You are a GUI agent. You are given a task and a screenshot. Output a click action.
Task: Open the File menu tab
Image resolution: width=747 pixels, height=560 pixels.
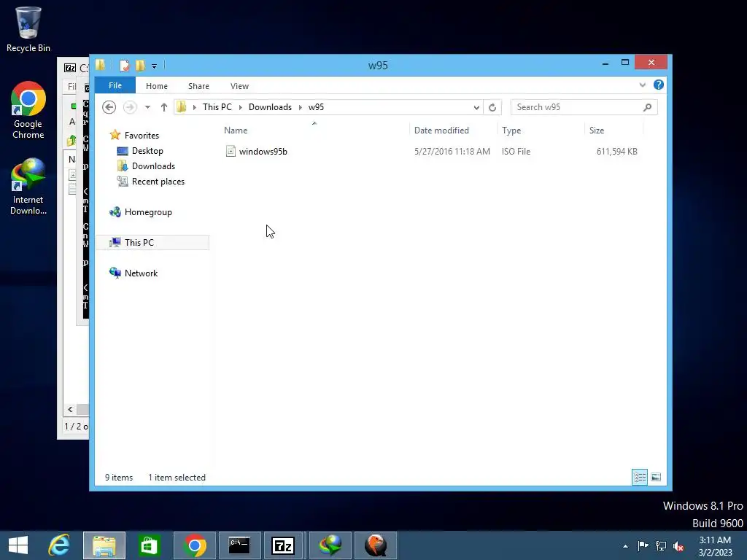click(x=115, y=86)
